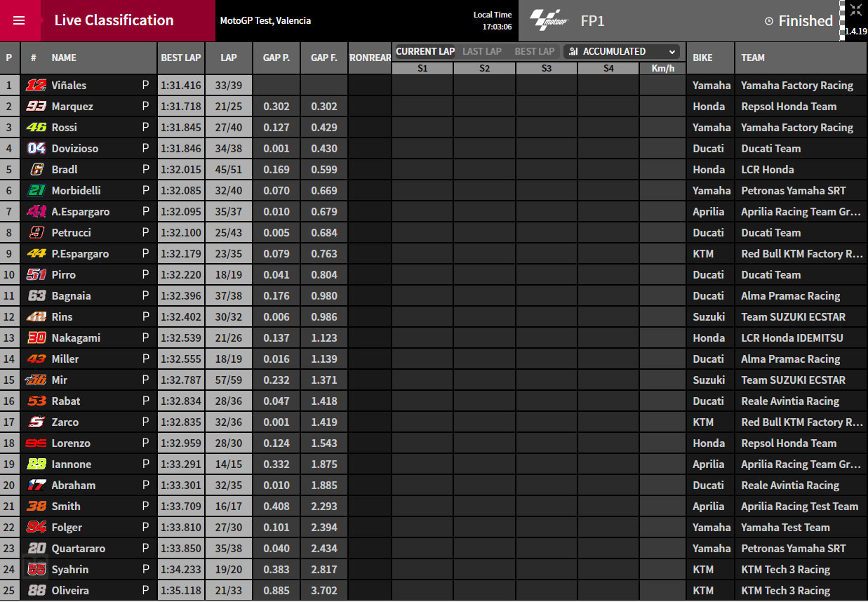Click the S1 sector column header

[422, 68]
